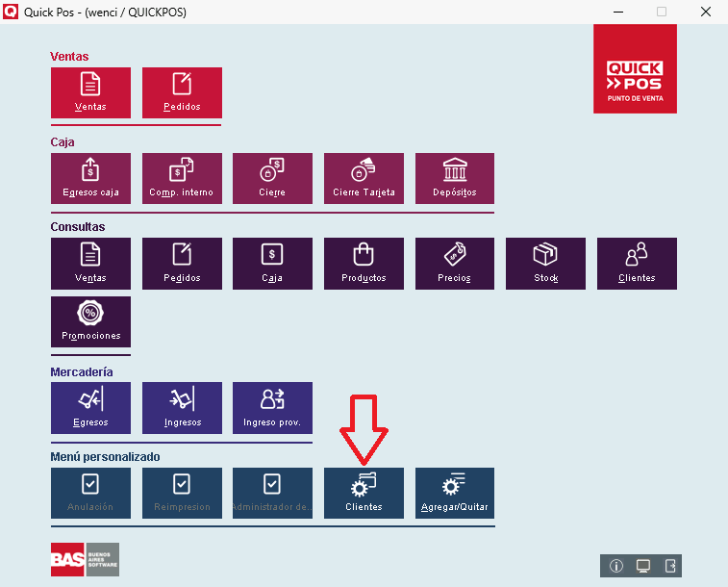Open Ventas tile in the Ventas section
The width and height of the screenshot is (728, 587).
click(90, 92)
